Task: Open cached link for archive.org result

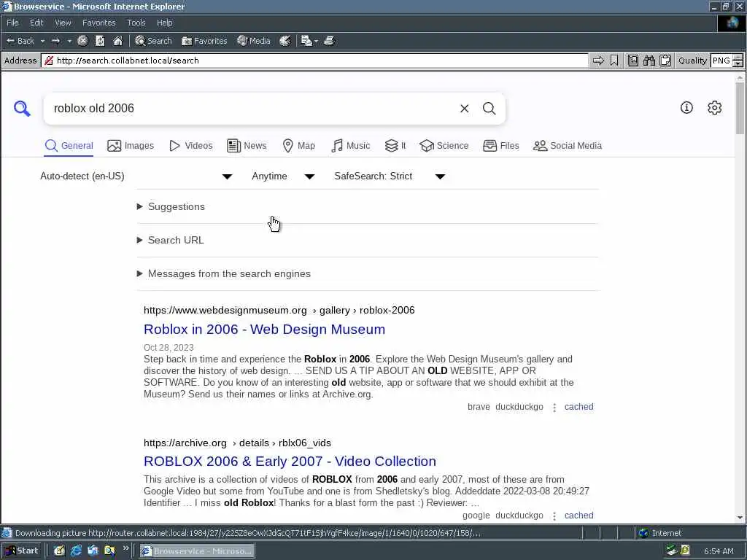Action: (x=578, y=516)
